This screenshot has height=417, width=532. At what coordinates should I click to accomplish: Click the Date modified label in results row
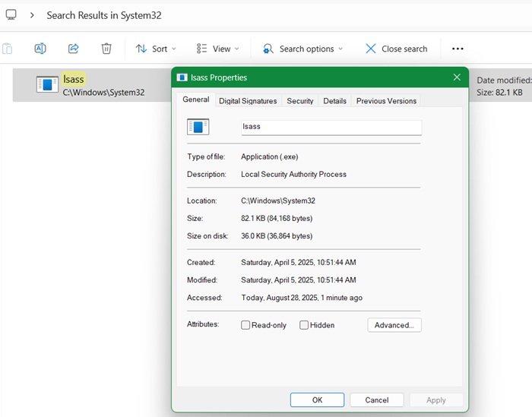(x=504, y=81)
